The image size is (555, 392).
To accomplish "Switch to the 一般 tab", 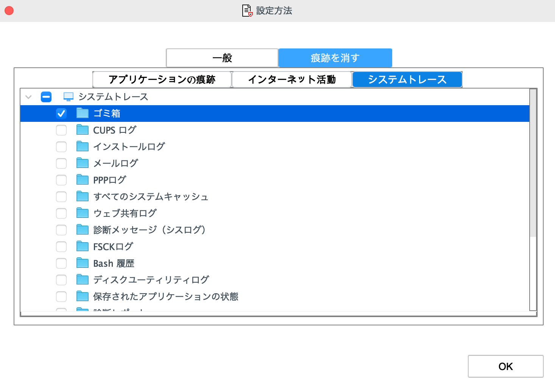I will (x=222, y=58).
